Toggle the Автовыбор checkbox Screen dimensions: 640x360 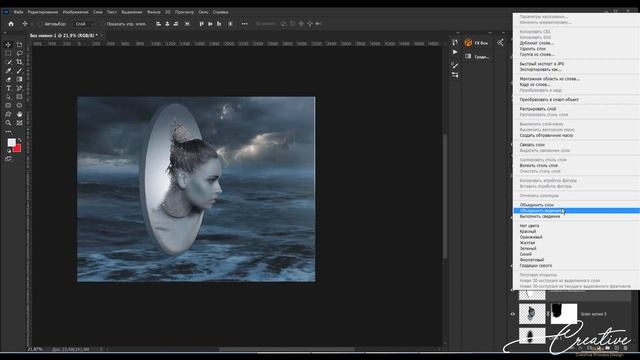click(x=40, y=24)
